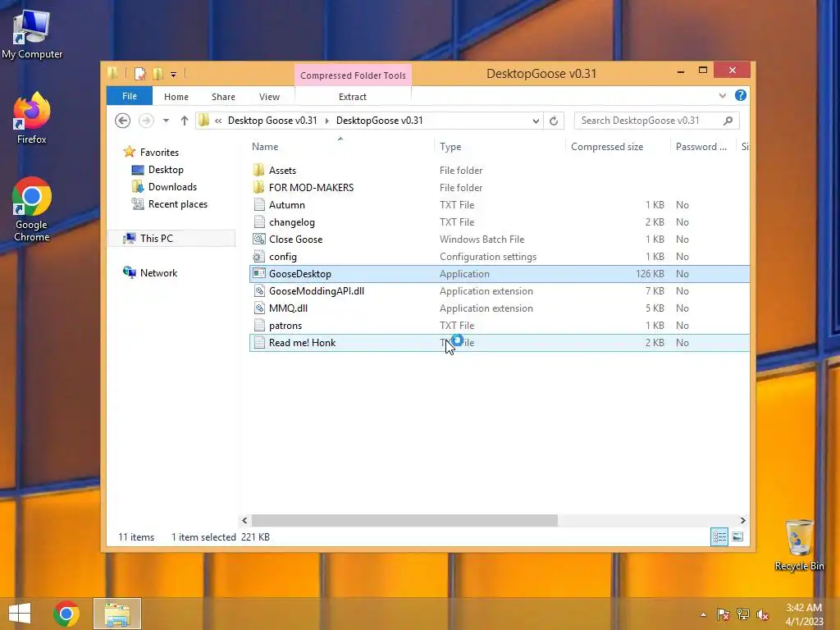This screenshot has height=630, width=840.
Task: Select File Explorer in the taskbar
Action: 117,614
